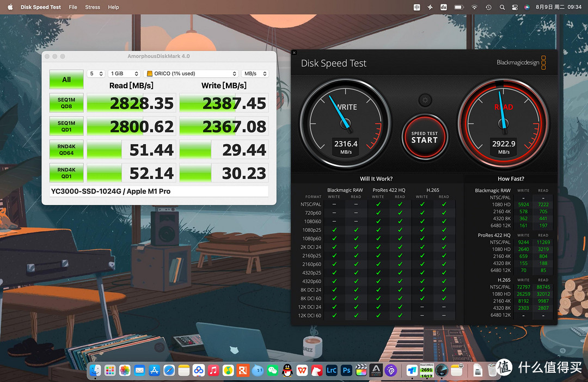Open Spotlight search icon
The height and width of the screenshot is (382, 588).
point(502,7)
